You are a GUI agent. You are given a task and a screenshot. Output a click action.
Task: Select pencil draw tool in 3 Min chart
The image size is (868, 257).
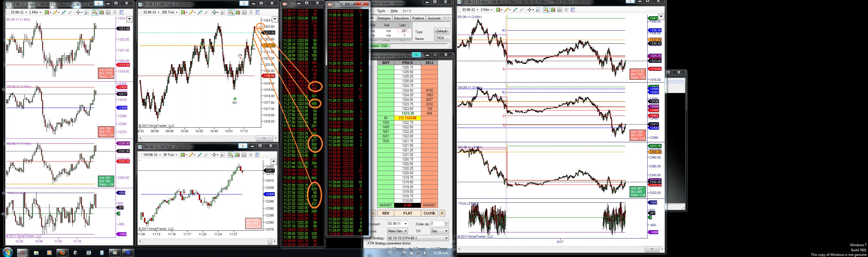pyautogui.click(x=507, y=10)
